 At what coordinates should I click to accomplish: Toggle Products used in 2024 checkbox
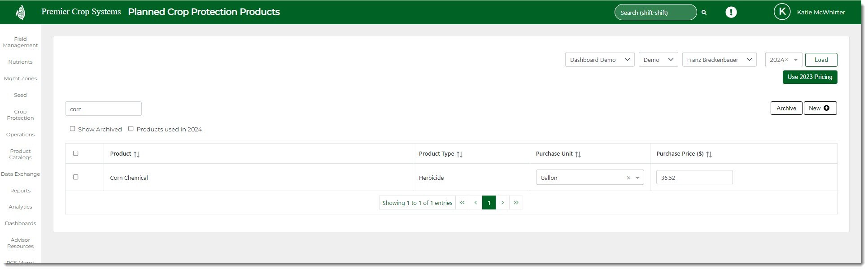point(131,129)
